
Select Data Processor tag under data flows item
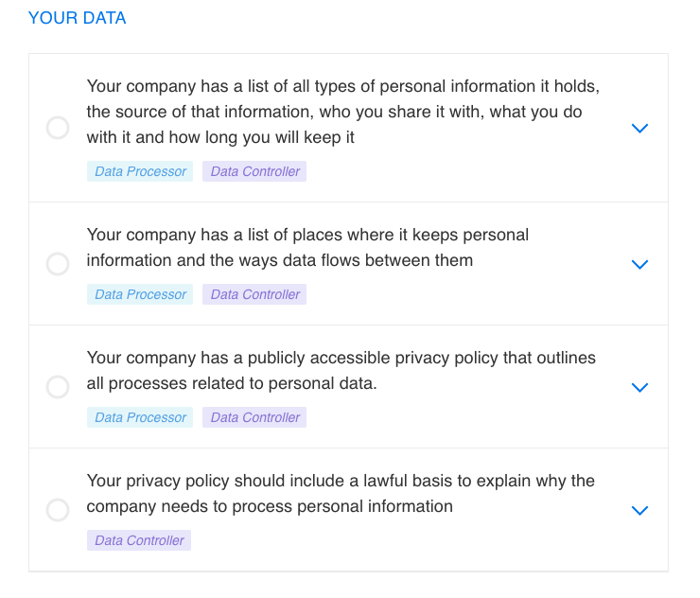point(140,294)
